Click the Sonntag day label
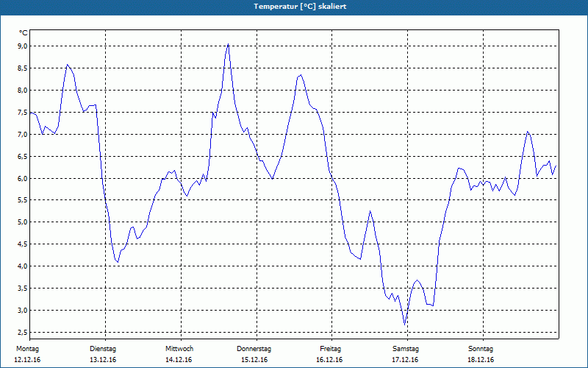This screenshot has width=588, height=368. pos(481,349)
